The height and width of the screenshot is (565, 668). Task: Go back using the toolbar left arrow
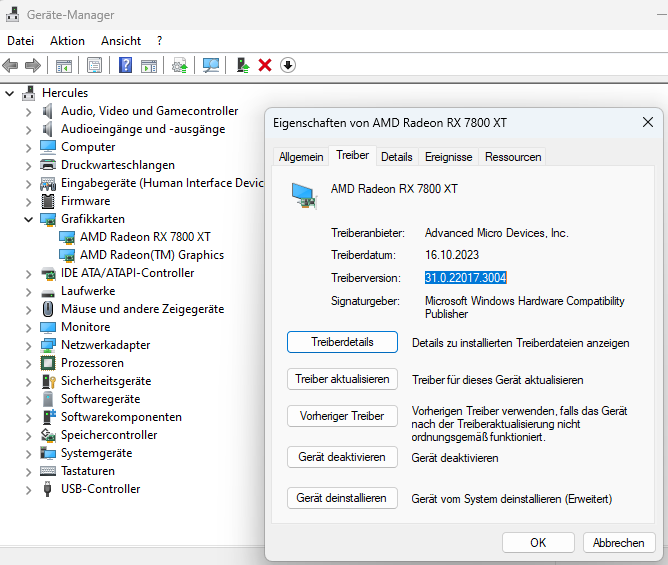(10, 66)
